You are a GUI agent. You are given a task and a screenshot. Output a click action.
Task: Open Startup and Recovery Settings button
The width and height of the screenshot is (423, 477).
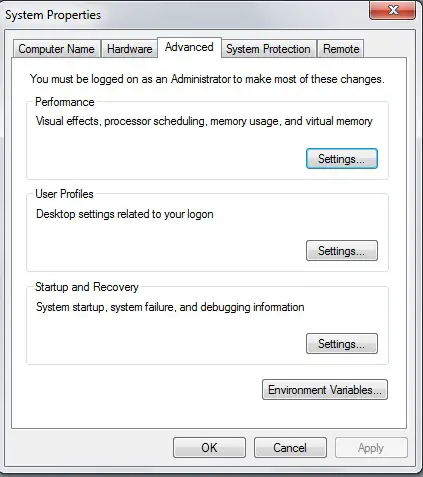342,343
